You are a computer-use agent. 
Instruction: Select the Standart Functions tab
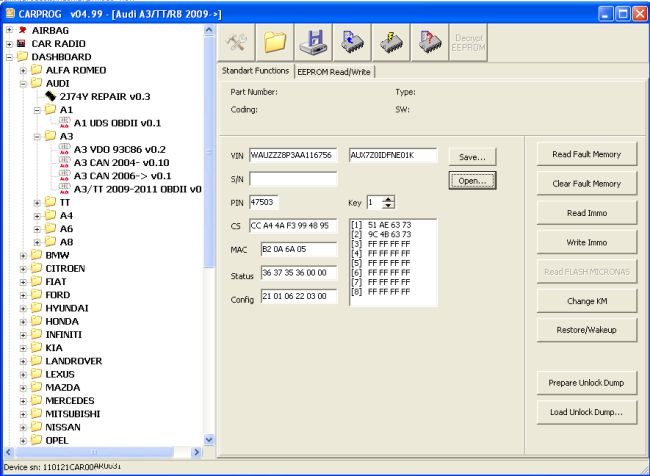(255, 71)
